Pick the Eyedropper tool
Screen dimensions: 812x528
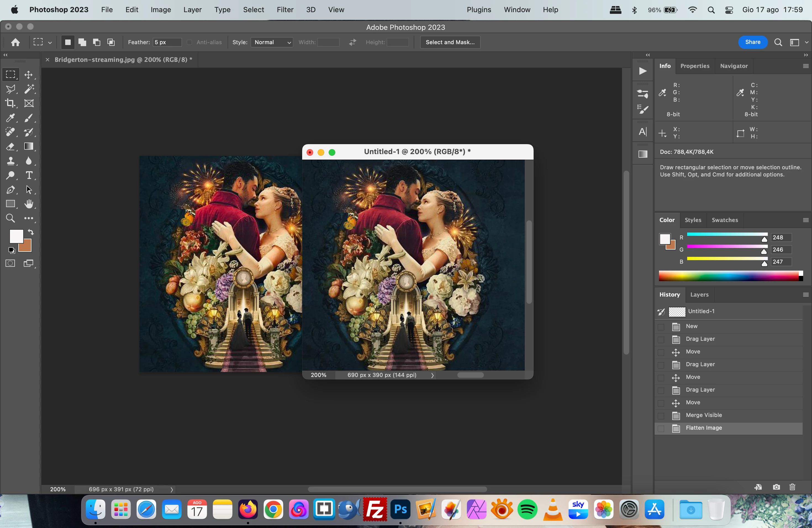(10, 118)
